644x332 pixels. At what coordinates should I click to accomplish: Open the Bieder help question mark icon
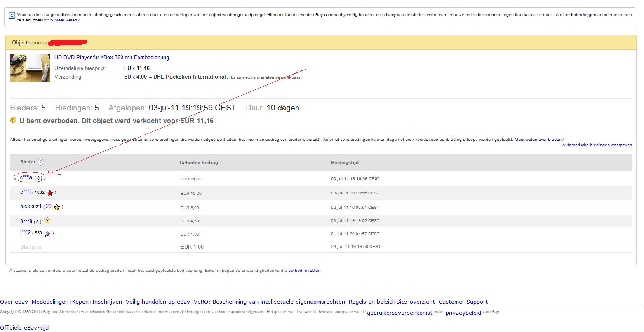coord(41,162)
